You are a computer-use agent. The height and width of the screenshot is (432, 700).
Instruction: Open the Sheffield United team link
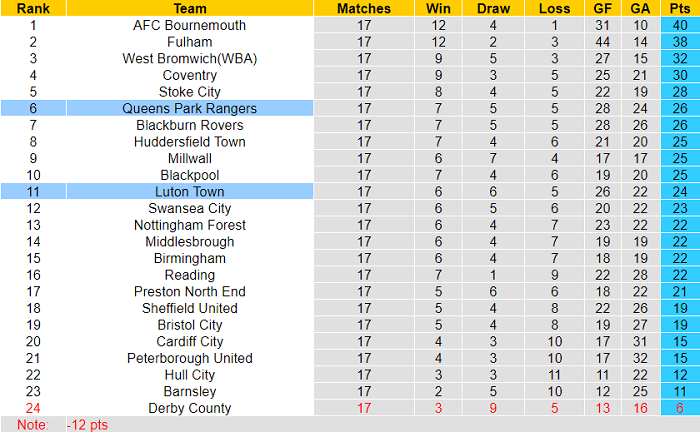[189, 308]
